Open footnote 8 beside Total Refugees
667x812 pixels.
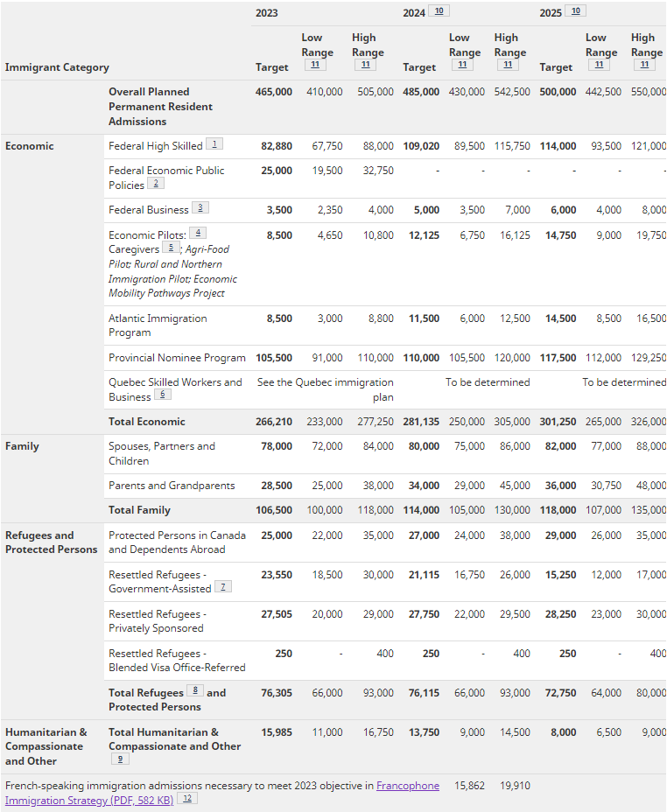(x=195, y=690)
